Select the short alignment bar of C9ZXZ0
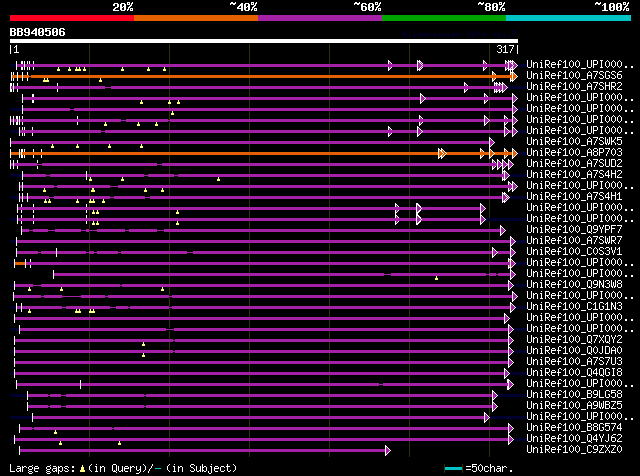The width and height of the screenshot is (640, 476). 205,451
